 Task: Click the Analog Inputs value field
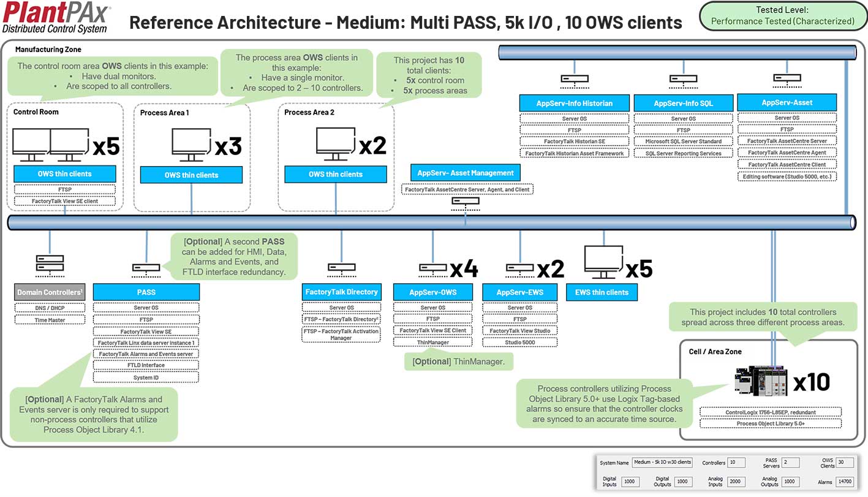(x=736, y=482)
